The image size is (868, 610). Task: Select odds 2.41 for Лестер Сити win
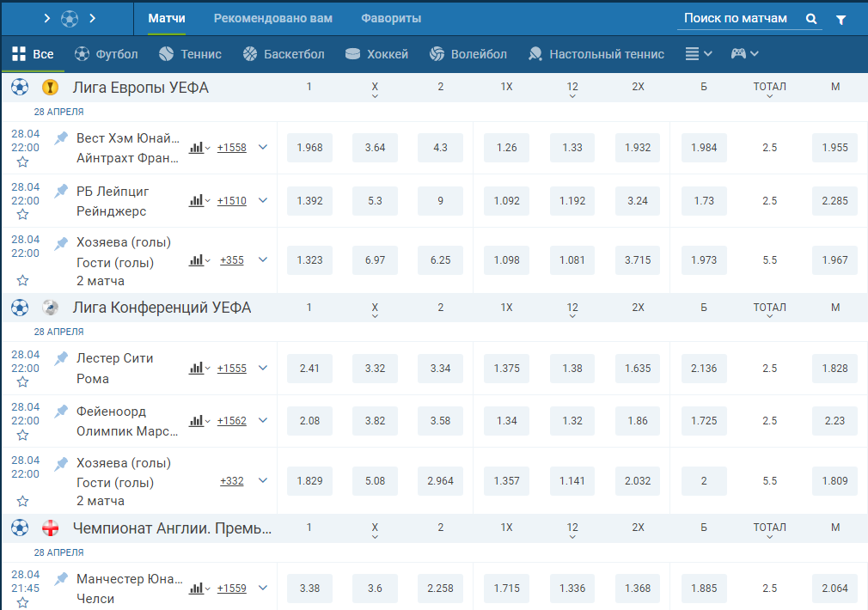(x=309, y=368)
